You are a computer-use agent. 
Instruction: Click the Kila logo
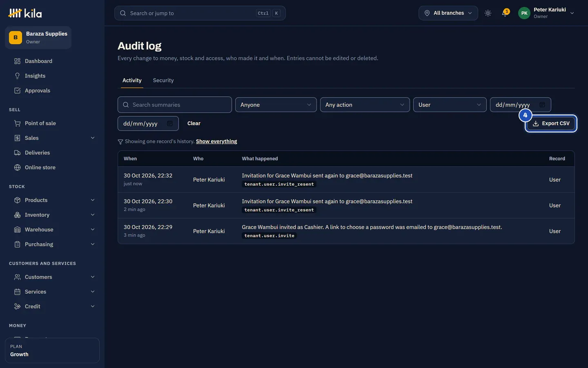click(25, 13)
